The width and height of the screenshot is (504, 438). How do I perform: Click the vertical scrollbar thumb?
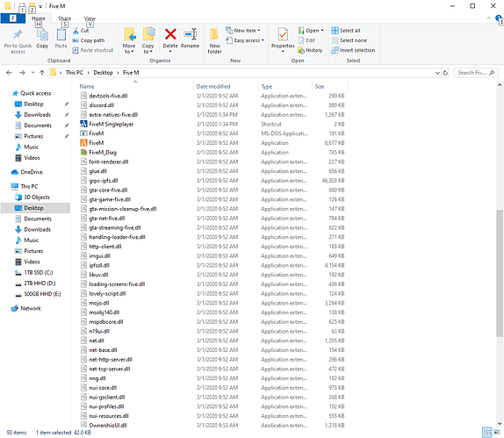tap(500, 273)
